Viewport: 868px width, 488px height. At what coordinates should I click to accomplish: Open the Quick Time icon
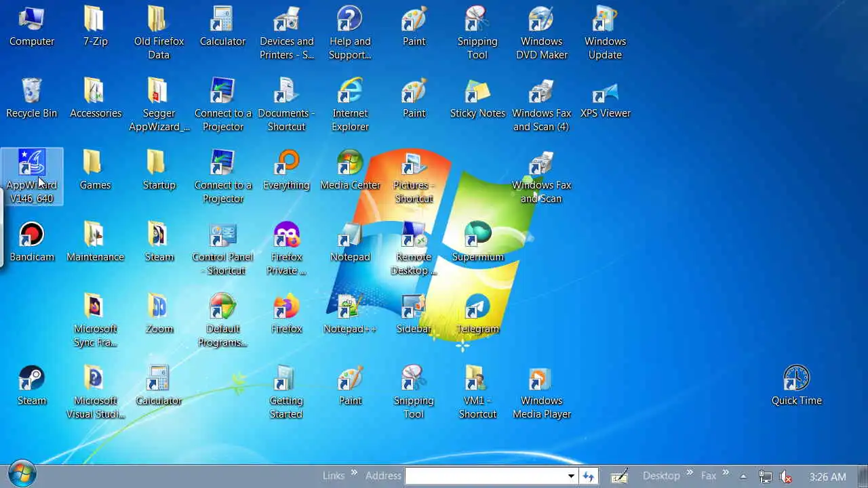coord(797,386)
